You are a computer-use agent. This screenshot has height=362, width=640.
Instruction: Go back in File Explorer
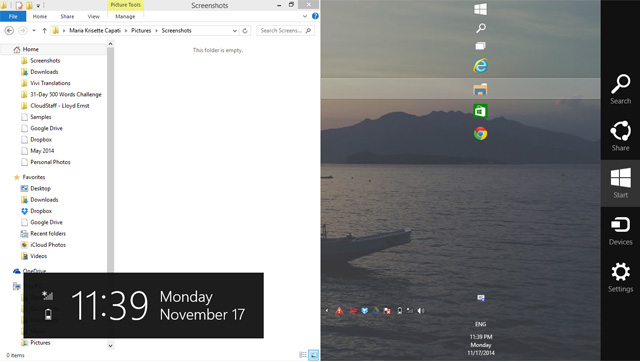point(9,31)
